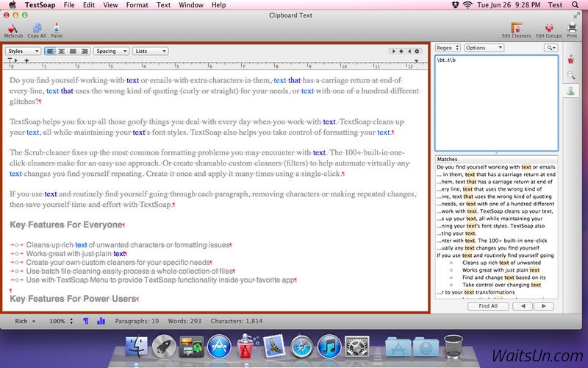Screen dimensions: 588x368
Task: Click the Copy All toolbar icon
Action: pyautogui.click(x=37, y=30)
